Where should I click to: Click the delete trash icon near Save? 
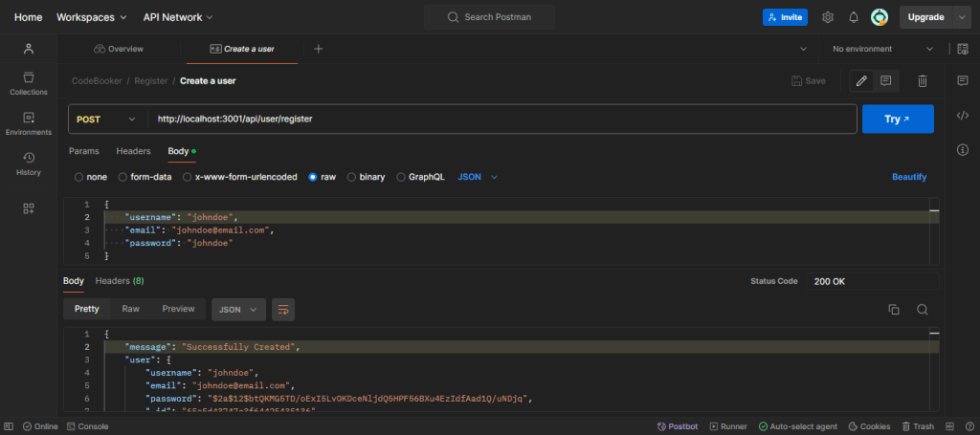922,81
